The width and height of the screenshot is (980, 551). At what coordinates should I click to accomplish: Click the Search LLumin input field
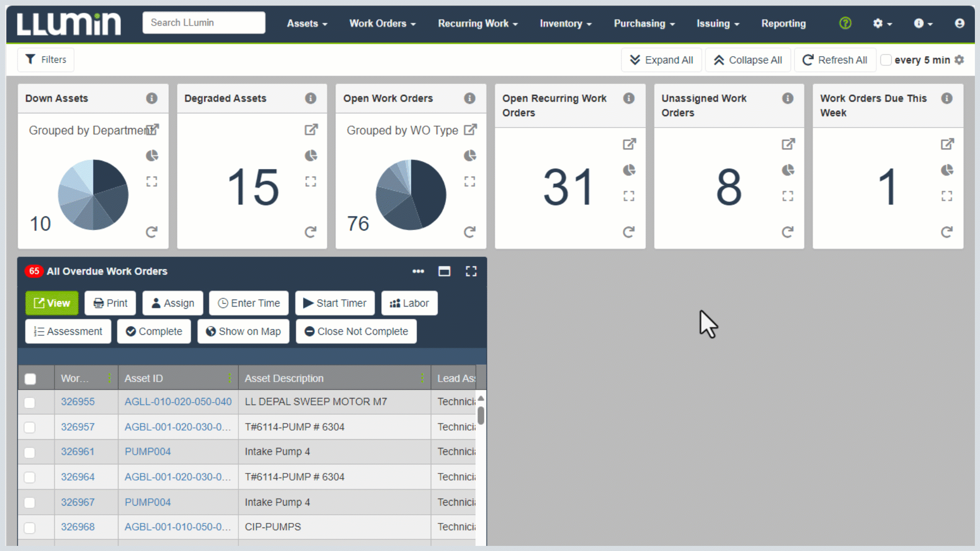pos(204,23)
